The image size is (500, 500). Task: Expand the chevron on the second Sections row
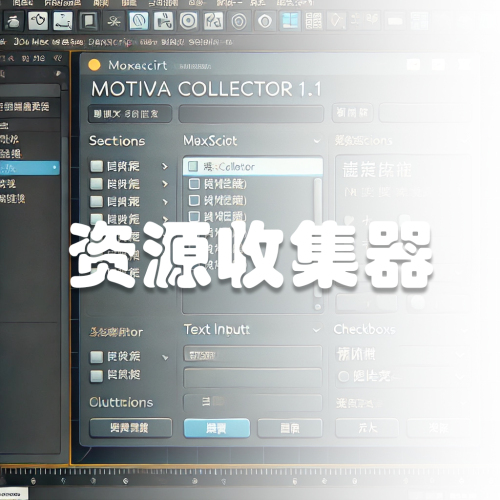[165, 184]
